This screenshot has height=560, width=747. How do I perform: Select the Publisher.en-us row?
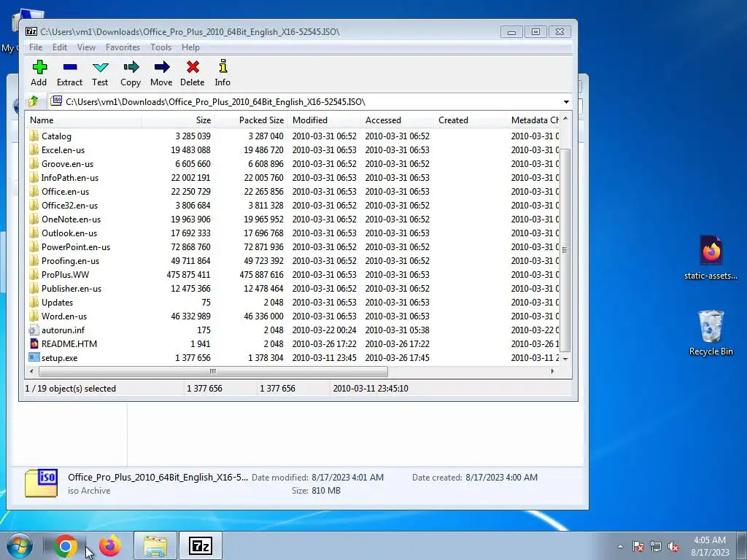tap(292, 289)
